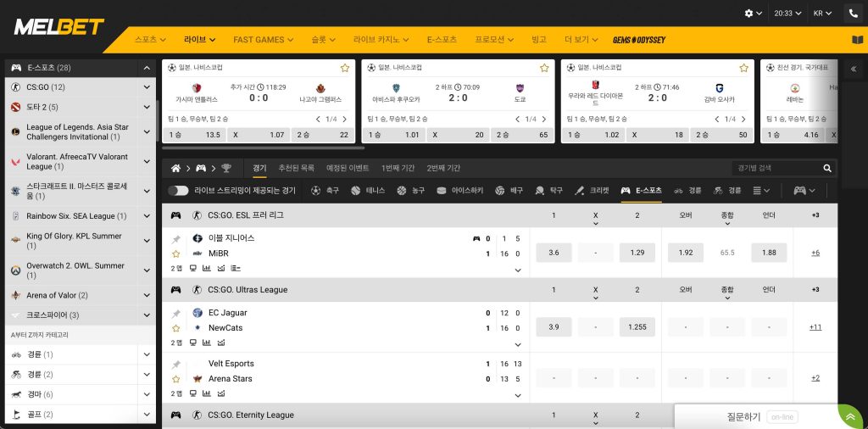Select 아이스하키 ice hockey filter
This screenshot has height=429, width=868.
pyautogui.click(x=459, y=191)
